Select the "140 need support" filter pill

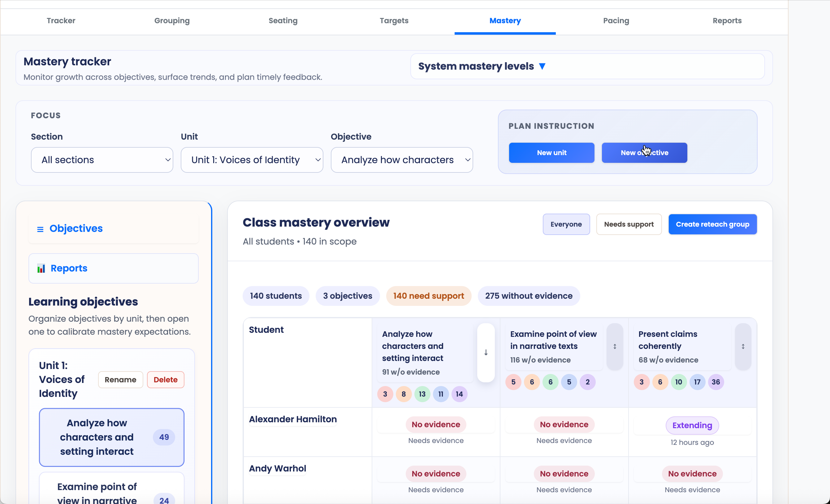point(429,296)
